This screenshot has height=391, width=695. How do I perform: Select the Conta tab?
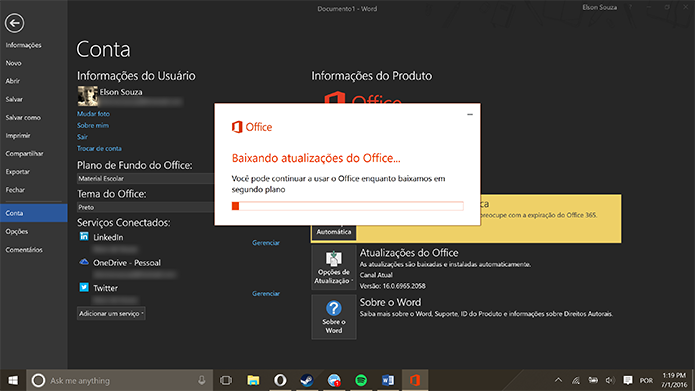click(x=34, y=213)
